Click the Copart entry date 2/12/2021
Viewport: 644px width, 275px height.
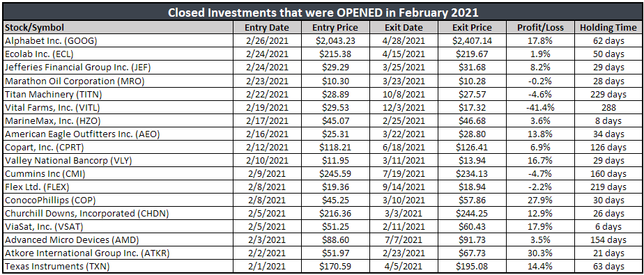[x=267, y=148]
